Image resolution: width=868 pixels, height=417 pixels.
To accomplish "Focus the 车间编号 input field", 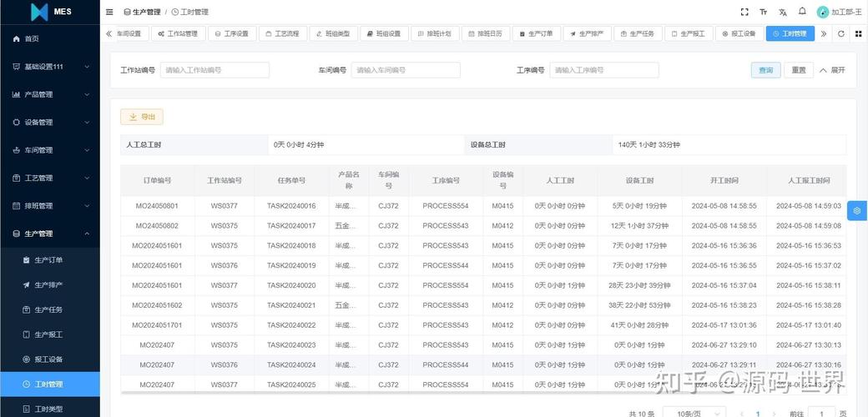I will 406,70.
